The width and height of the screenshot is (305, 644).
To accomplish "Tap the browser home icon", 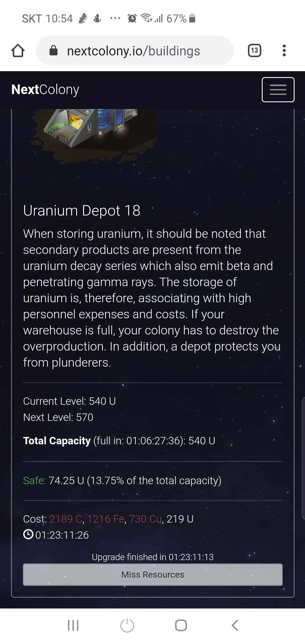I will [x=18, y=51].
